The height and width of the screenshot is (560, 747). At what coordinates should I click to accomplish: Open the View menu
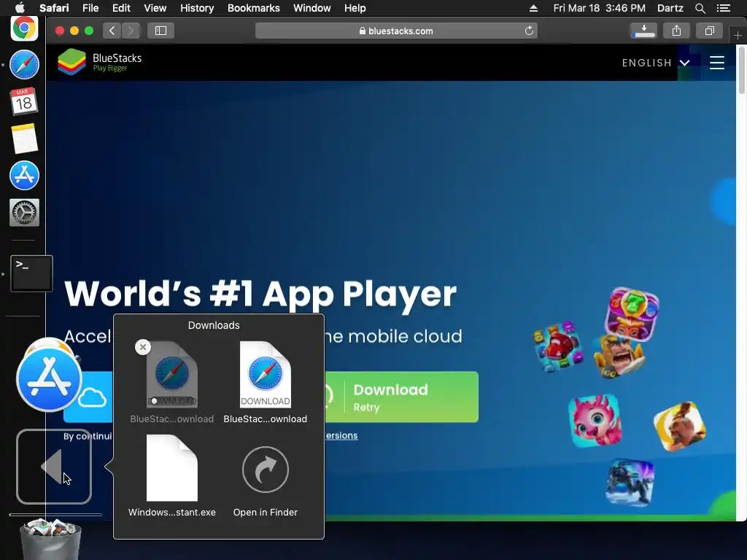tap(155, 8)
